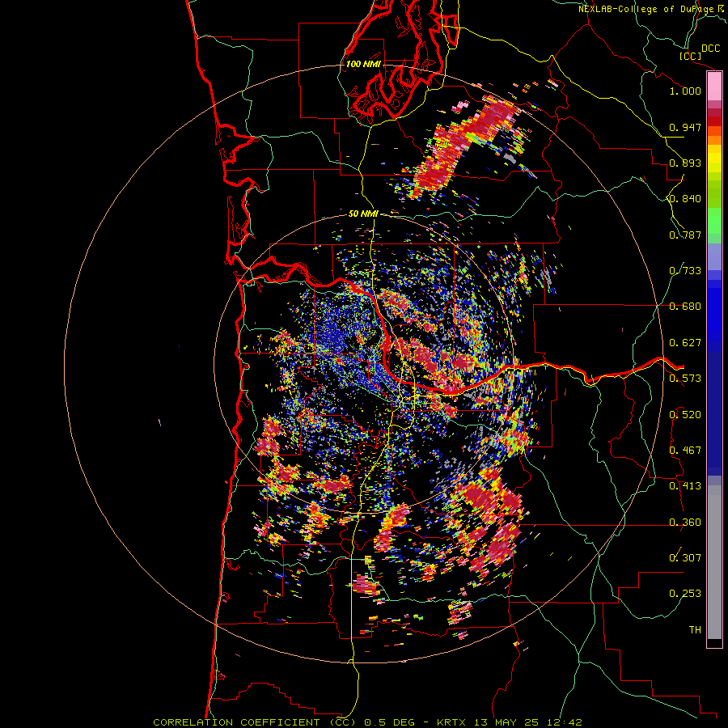Pick the light pink colorbar segment beside 1.000

[x=714, y=87]
